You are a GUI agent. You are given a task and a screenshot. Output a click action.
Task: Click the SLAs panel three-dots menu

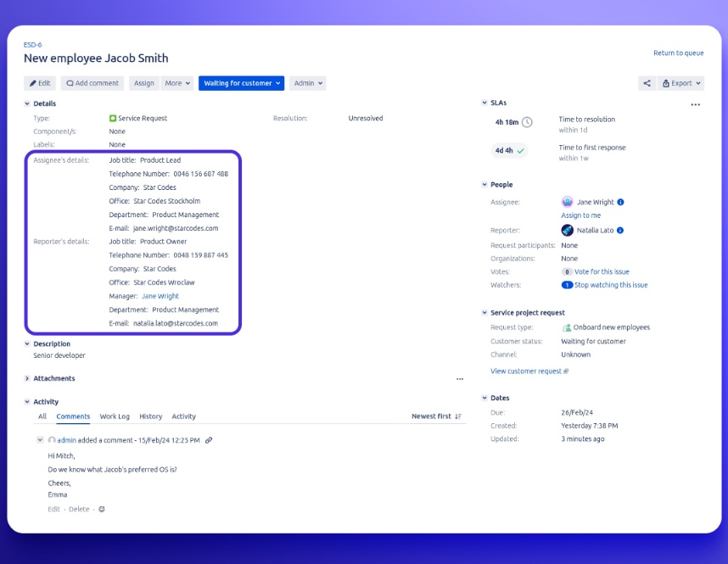point(696,105)
